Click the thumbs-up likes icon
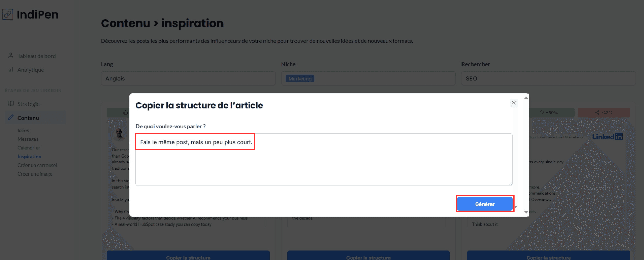The height and width of the screenshot is (260, 644). 125,113
